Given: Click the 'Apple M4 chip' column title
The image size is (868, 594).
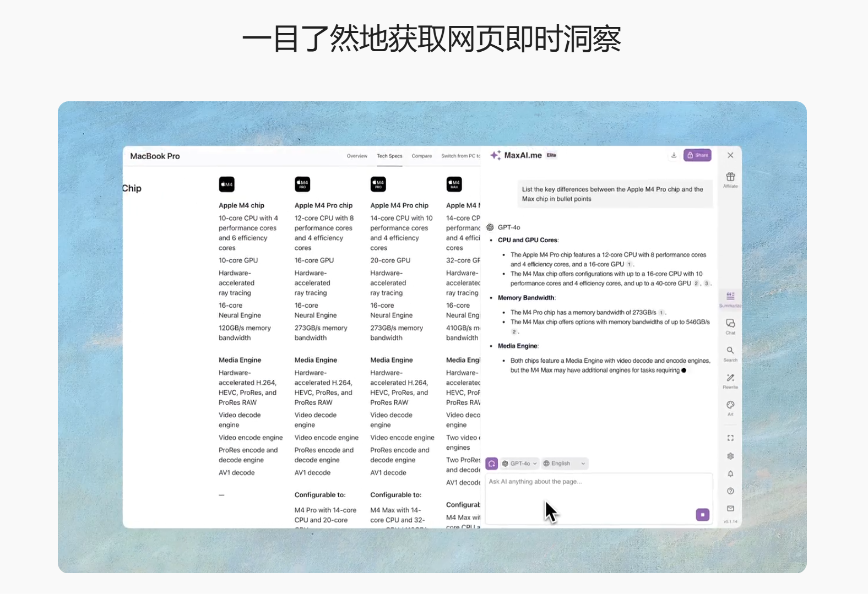Looking at the screenshot, I should [x=241, y=205].
